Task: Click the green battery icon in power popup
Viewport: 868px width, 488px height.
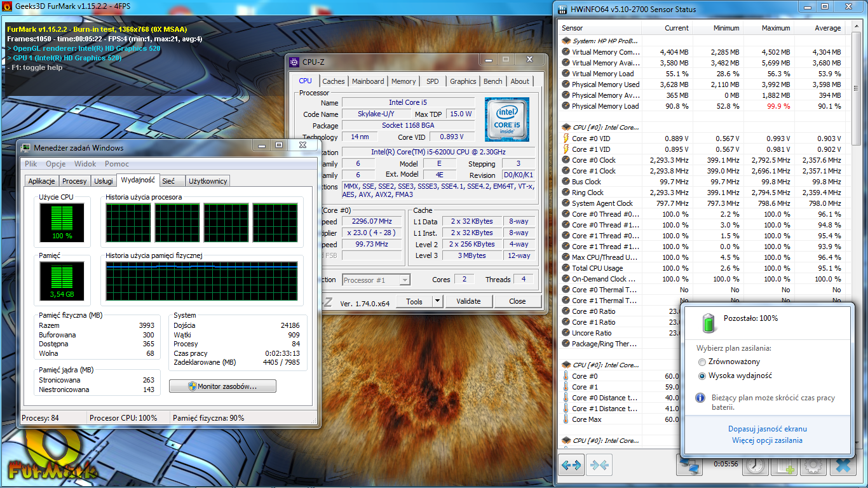Action: [x=709, y=323]
